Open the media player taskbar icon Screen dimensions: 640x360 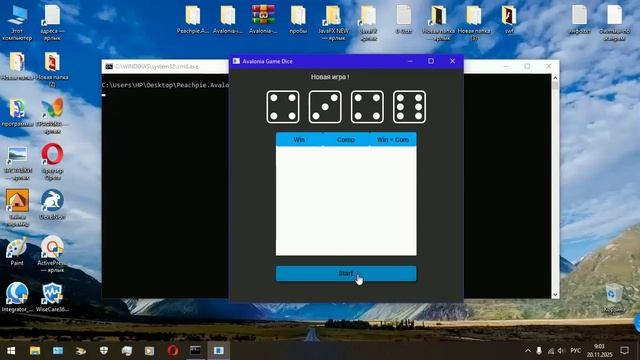149,351
